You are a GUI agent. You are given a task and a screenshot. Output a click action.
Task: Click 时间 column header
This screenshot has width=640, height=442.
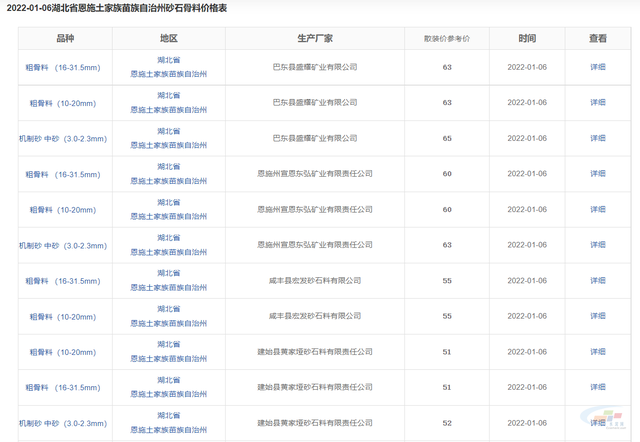point(527,38)
